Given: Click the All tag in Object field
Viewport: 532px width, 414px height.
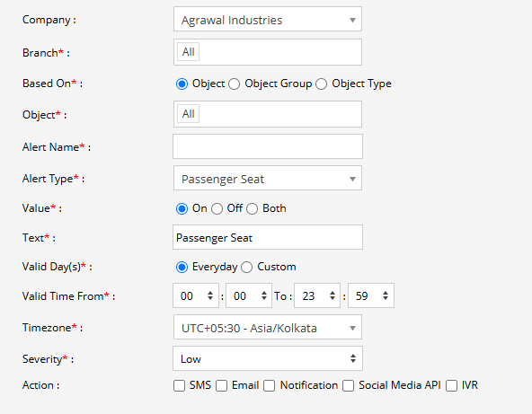Looking at the screenshot, I should pyautogui.click(x=189, y=114).
